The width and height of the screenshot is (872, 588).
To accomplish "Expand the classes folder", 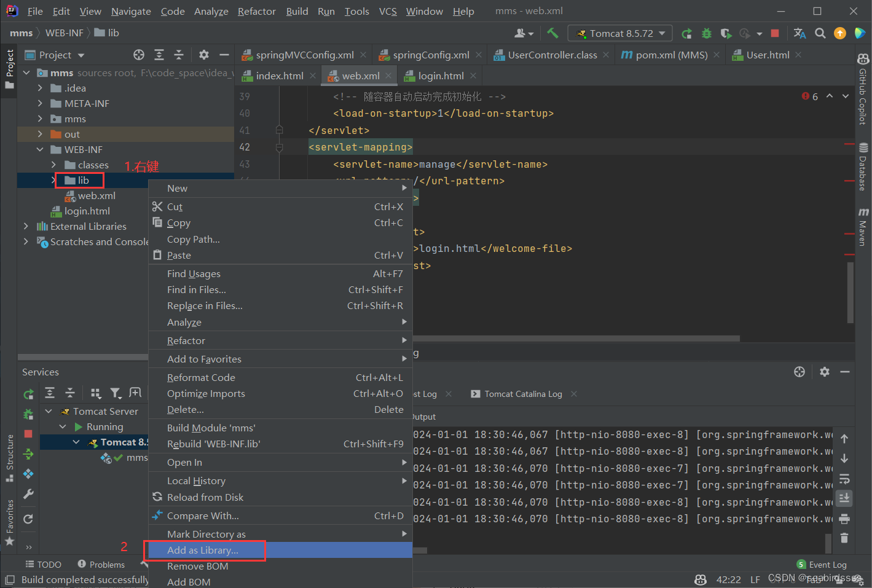I will (x=53, y=165).
